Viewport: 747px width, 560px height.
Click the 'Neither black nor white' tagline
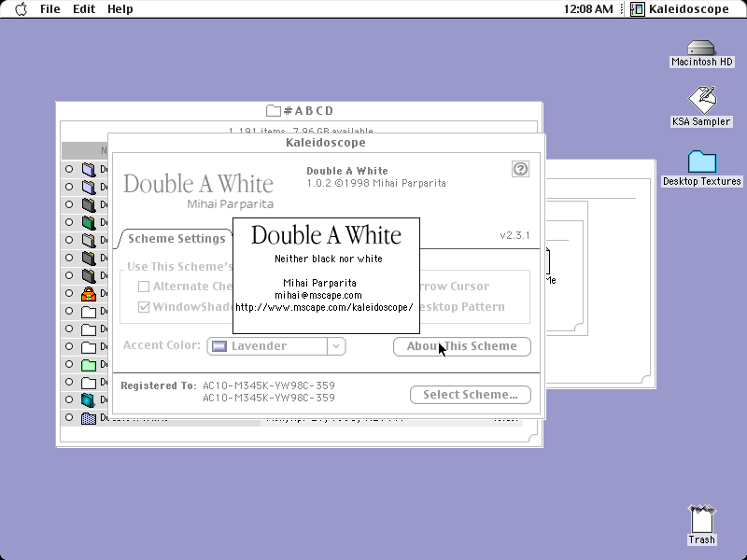(329, 259)
